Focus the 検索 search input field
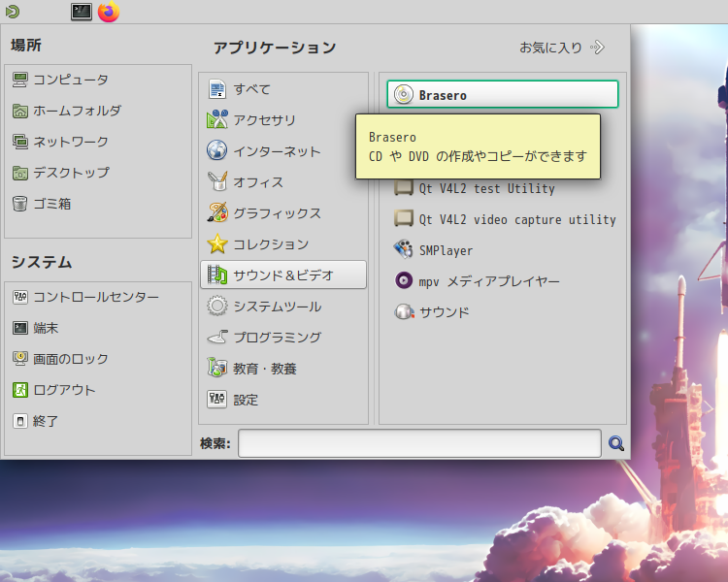 (419, 443)
